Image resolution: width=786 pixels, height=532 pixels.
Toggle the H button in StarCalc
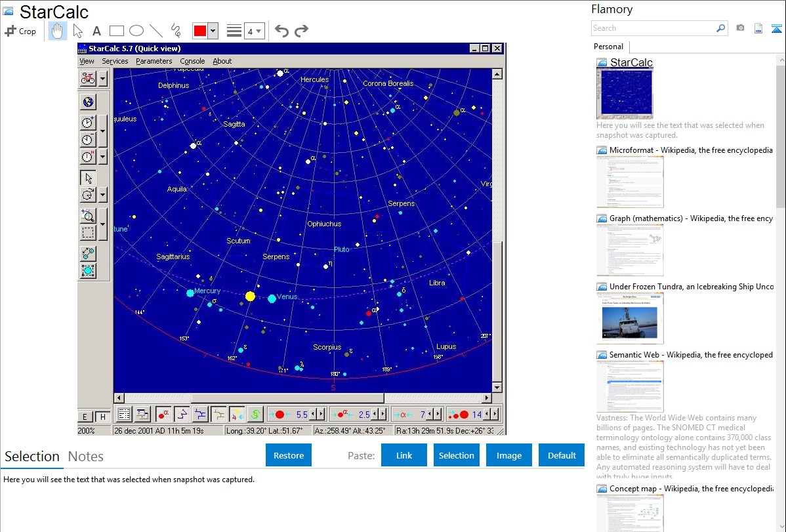102,417
